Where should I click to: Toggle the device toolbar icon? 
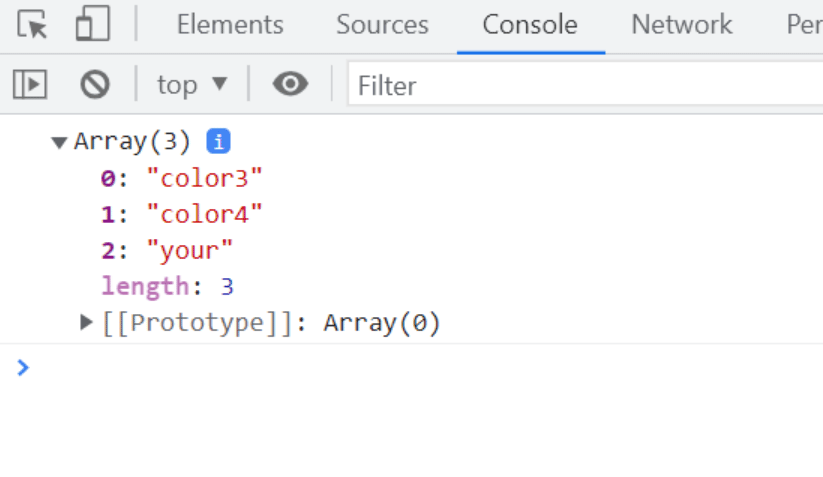click(x=92, y=25)
